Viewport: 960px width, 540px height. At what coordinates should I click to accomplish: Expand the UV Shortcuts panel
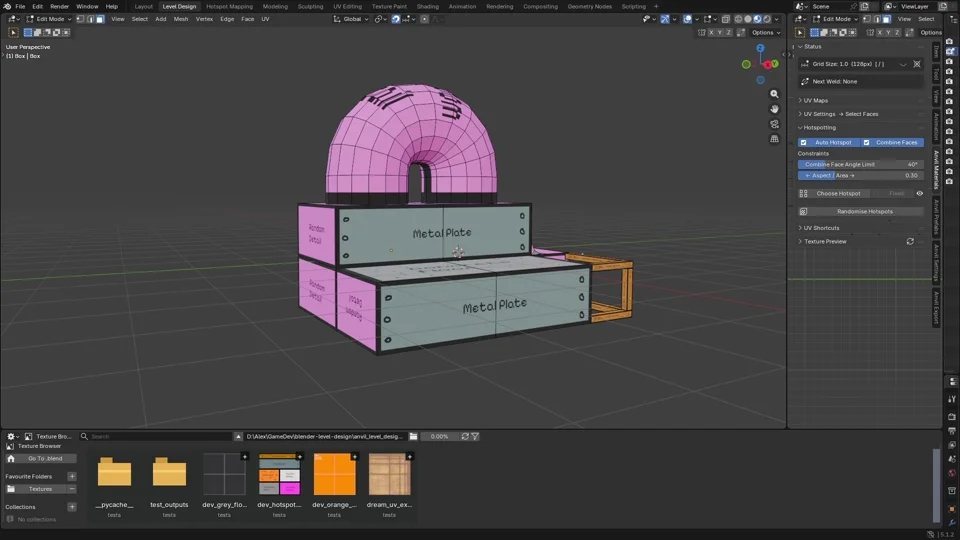click(x=820, y=228)
